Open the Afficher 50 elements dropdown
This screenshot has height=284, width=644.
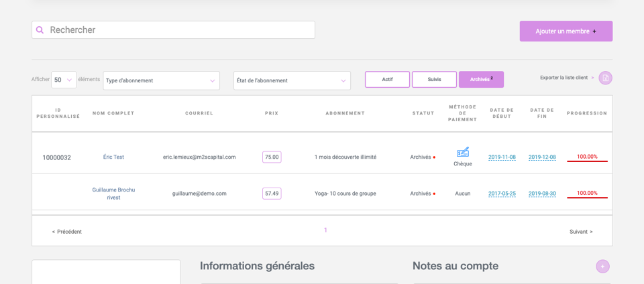[x=64, y=80]
